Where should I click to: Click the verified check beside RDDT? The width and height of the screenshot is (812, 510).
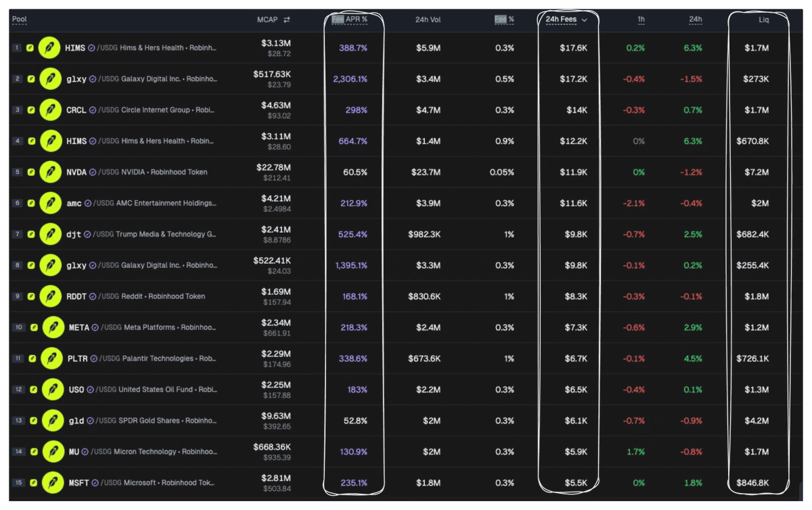point(93,296)
